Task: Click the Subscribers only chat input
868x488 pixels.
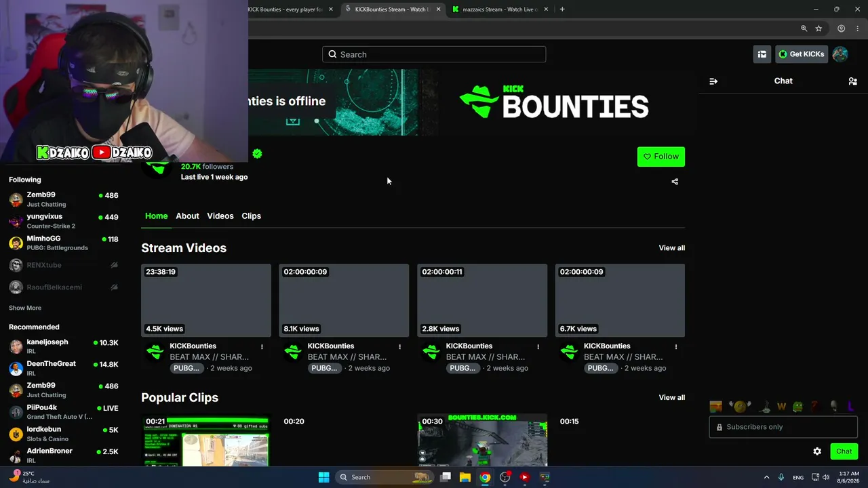Action: click(x=783, y=427)
